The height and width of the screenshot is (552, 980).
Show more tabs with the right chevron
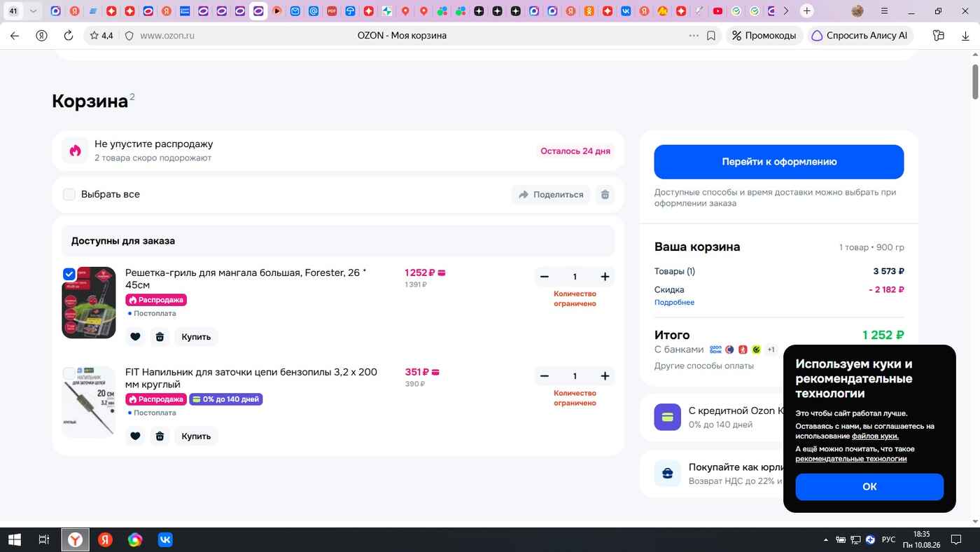tap(786, 11)
